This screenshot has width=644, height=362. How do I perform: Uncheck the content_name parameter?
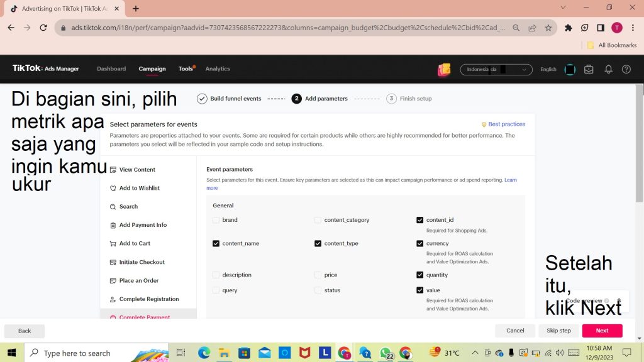(x=216, y=243)
